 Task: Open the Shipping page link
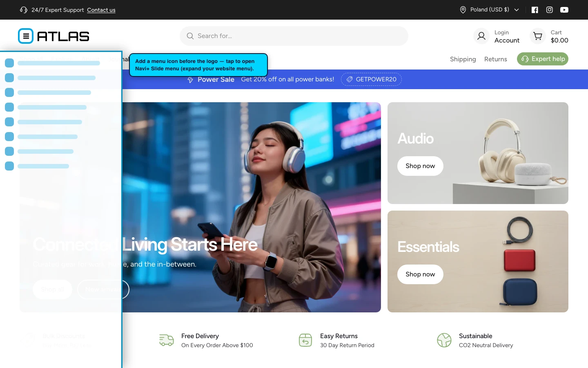[x=463, y=59]
